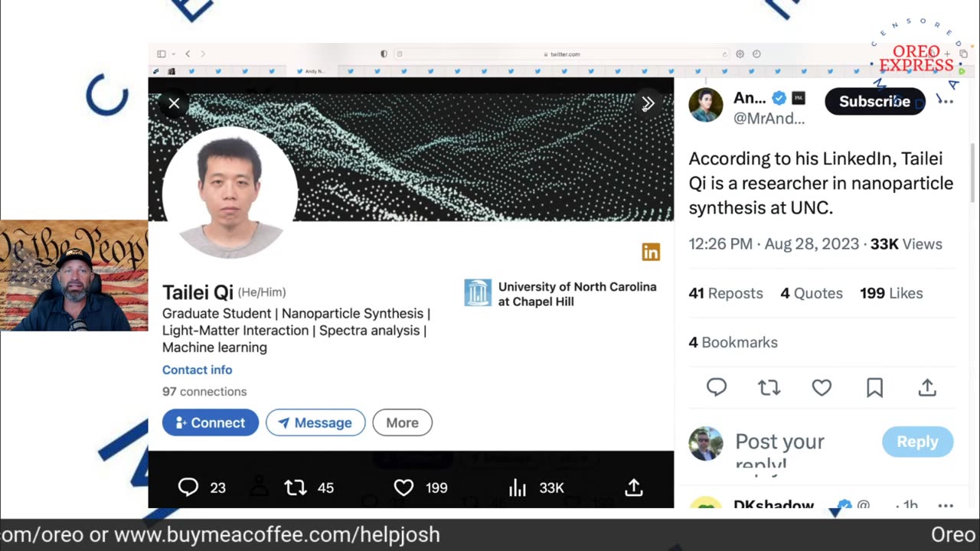Screen dimensions: 980x551
Task: Open the tweet's three-dot more menu
Action: [x=946, y=100]
